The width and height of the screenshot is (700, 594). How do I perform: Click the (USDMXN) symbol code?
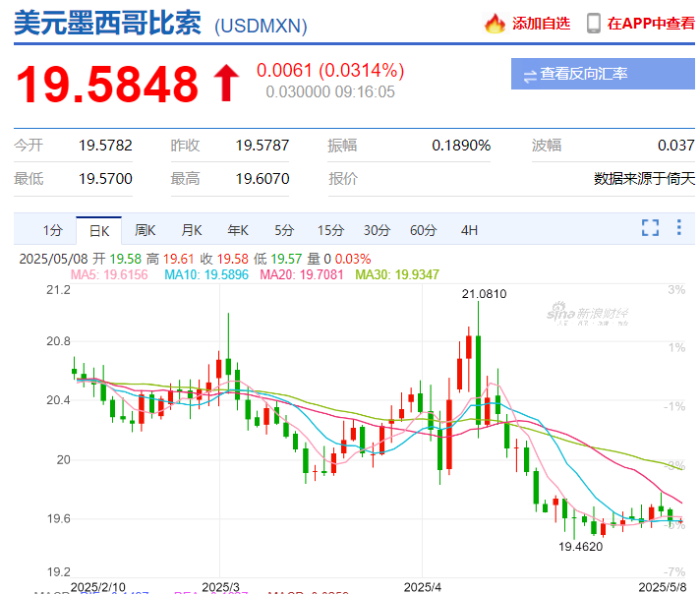click(x=261, y=26)
